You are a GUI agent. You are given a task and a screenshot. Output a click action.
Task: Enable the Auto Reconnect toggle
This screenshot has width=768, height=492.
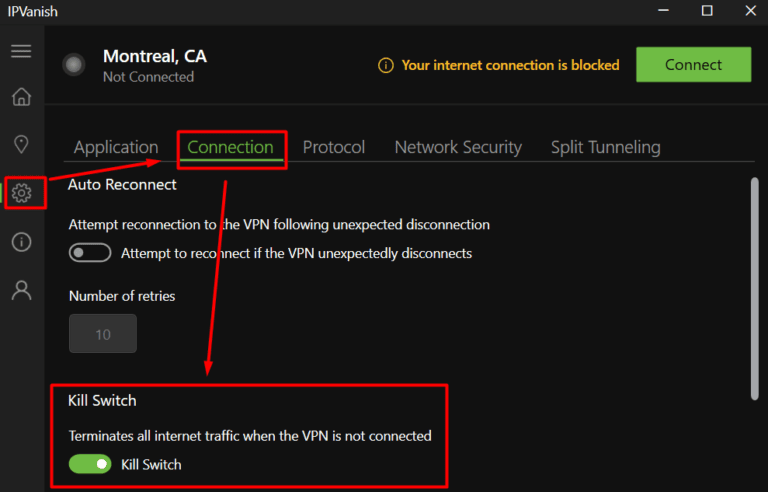[90, 253]
